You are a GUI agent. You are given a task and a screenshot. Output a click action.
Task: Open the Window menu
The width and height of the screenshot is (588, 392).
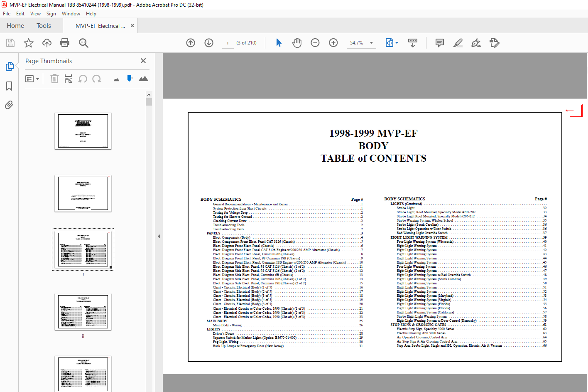point(71,14)
